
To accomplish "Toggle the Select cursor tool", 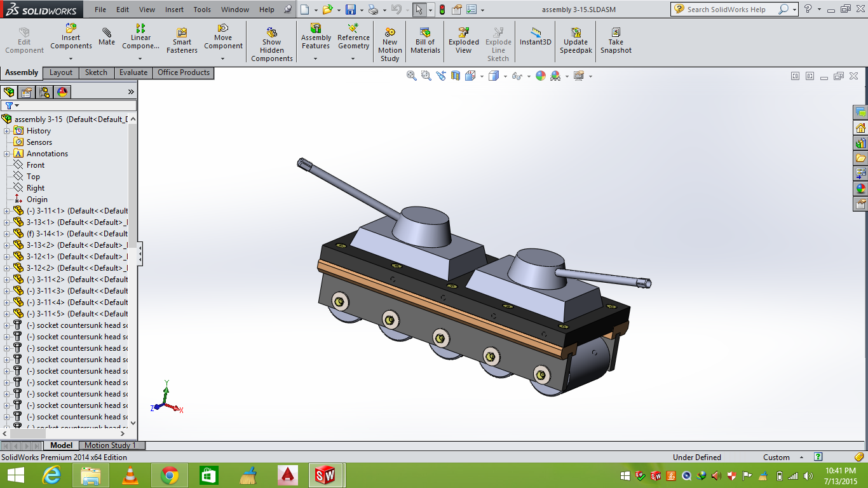I will [419, 10].
